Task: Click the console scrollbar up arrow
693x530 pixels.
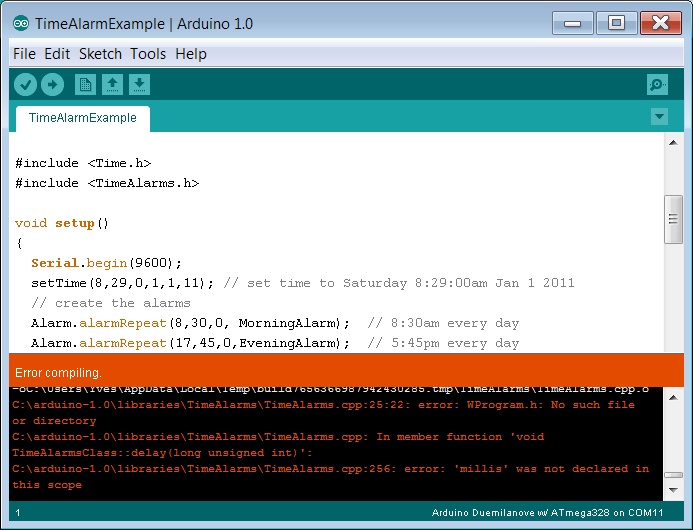Action: (x=673, y=397)
